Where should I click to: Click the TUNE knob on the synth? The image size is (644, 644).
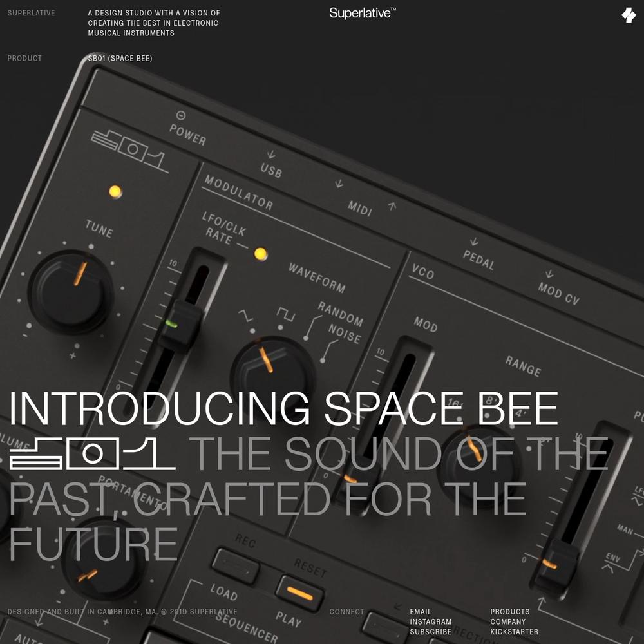click(71, 292)
